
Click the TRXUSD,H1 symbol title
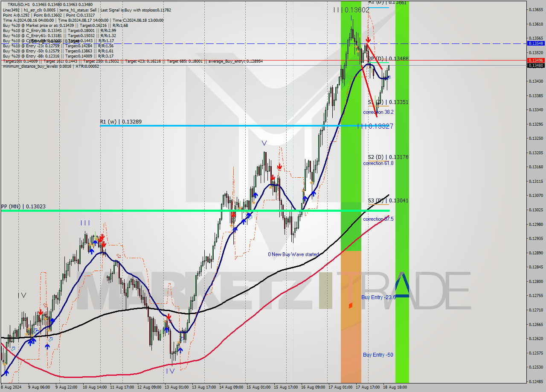pos(19,4)
